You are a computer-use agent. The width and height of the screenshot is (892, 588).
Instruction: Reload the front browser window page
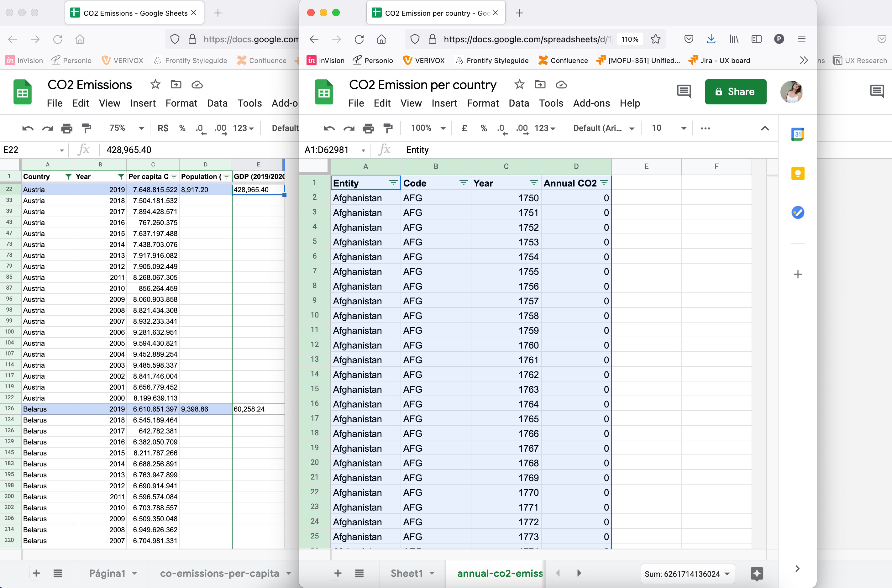click(x=359, y=39)
